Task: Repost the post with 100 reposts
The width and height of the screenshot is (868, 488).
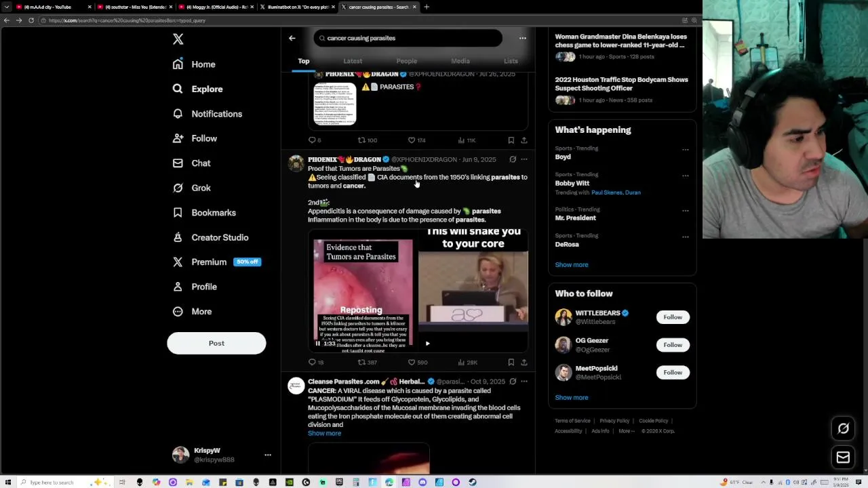Action: (x=367, y=140)
